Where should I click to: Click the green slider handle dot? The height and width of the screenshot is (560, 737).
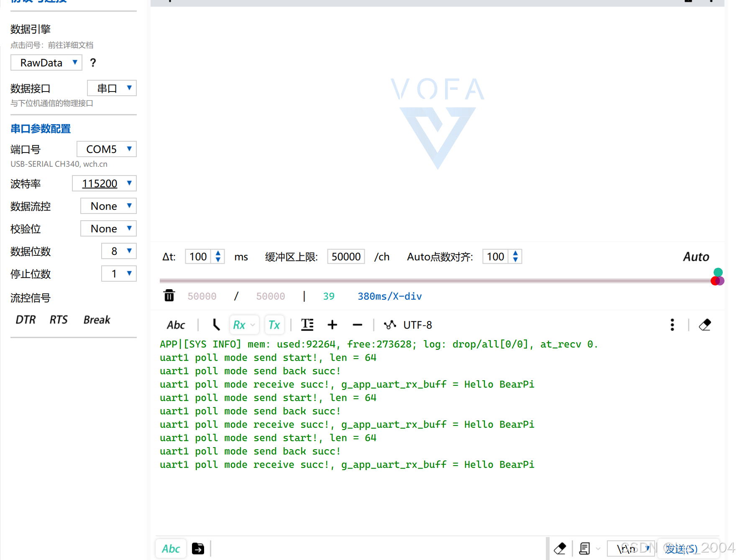click(x=718, y=272)
